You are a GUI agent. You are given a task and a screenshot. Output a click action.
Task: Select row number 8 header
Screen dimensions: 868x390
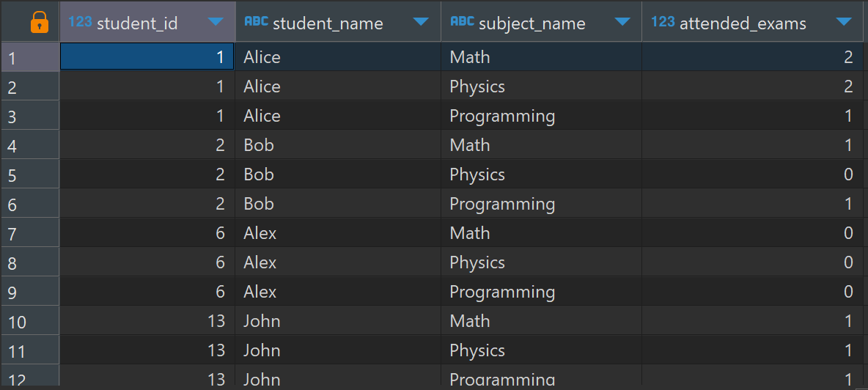(x=30, y=262)
